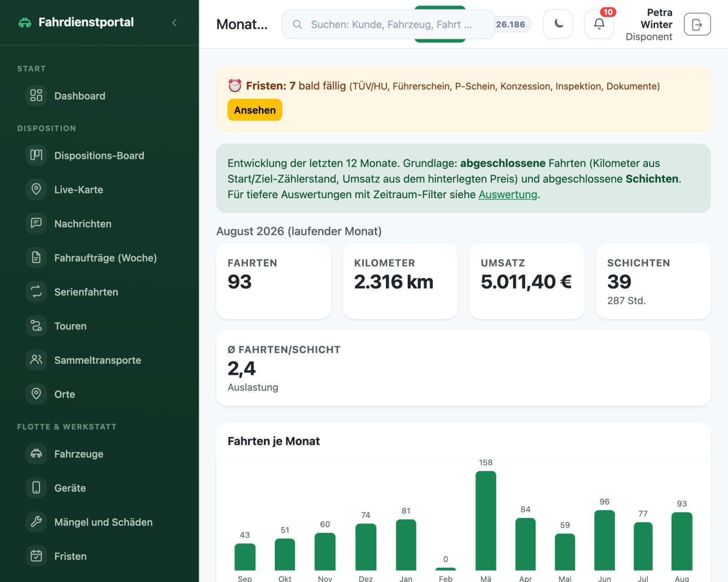
Task: Click the Ø Fahrten/Schicht value 2,4
Action: point(242,368)
